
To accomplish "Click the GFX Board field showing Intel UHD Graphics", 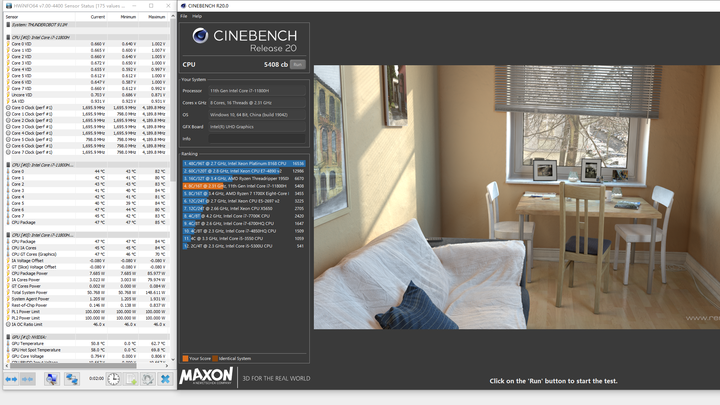I will point(257,127).
